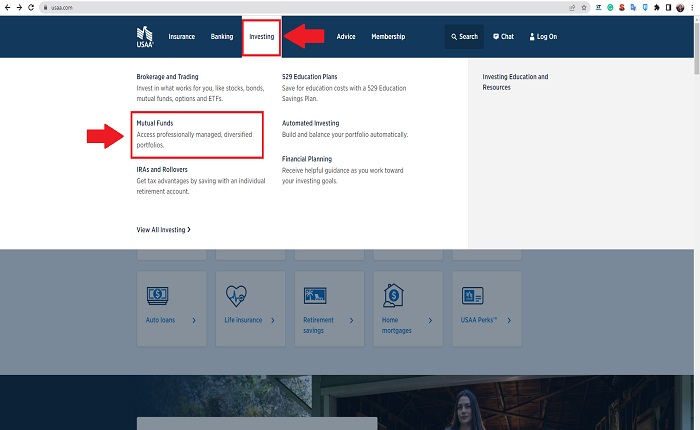
Task: Open IRAs and Rollovers
Action: coord(162,170)
